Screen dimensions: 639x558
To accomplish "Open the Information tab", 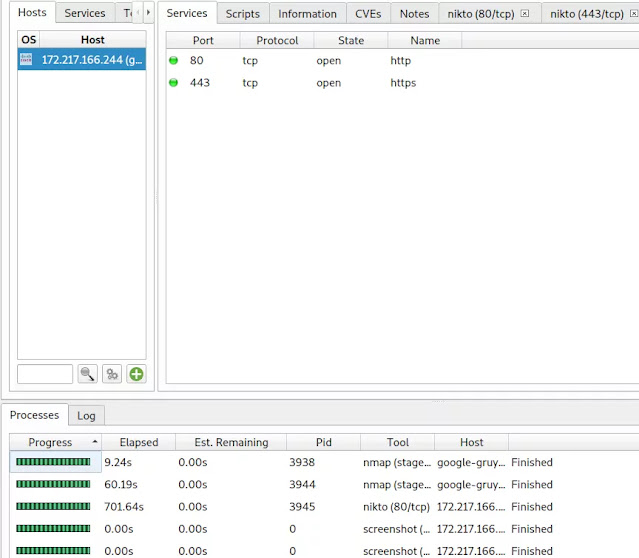I will [x=307, y=14].
